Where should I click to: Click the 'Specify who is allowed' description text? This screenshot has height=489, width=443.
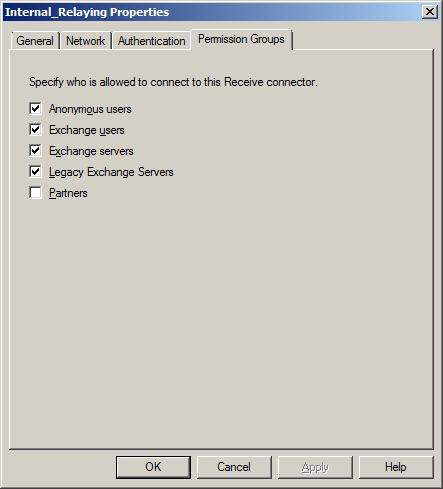click(173, 82)
